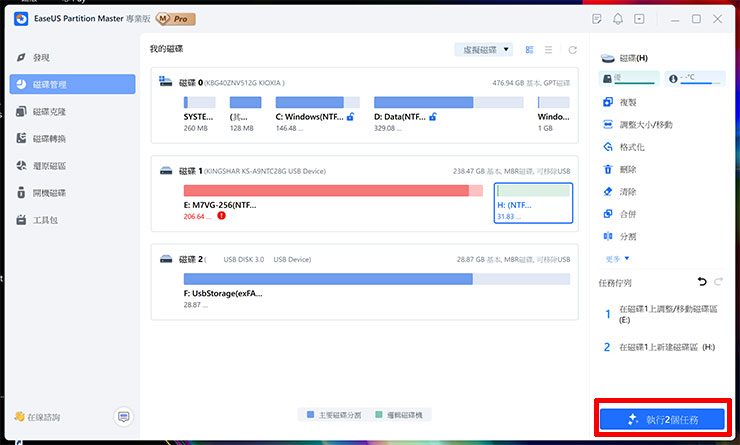740x445 pixels.
Task: Click the 任務佇列 task queue heading
Action: tap(615, 283)
